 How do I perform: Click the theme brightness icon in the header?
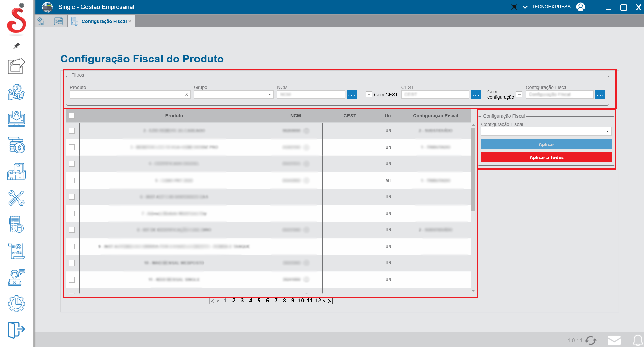(513, 7)
